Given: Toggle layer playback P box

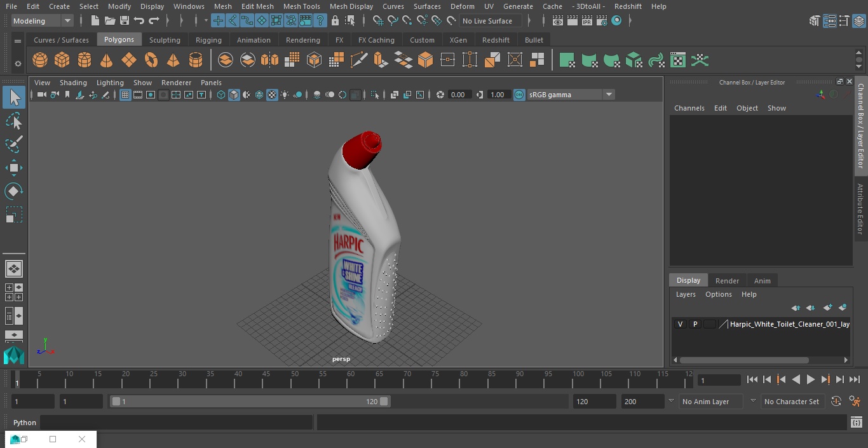Looking at the screenshot, I should (695, 324).
